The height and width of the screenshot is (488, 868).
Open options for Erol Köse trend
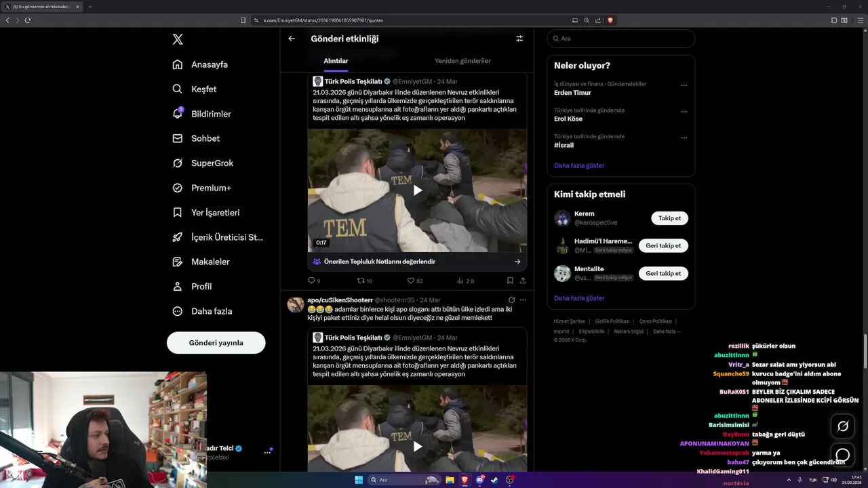(x=684, y=112)
